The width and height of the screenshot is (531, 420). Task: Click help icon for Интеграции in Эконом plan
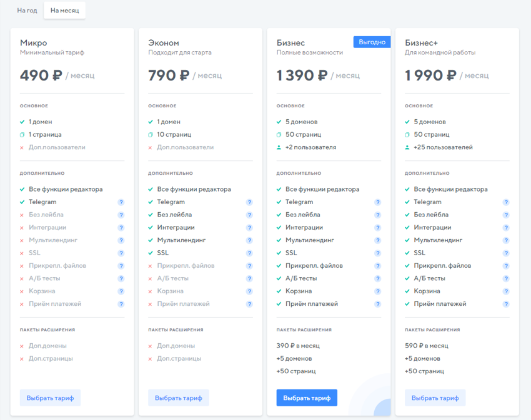point(249,228)
